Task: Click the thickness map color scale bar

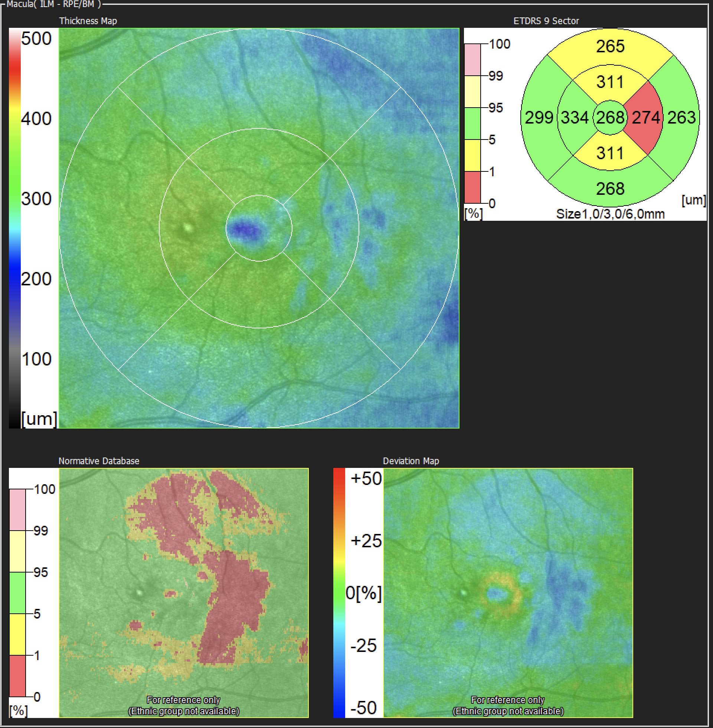Action: 14,228
